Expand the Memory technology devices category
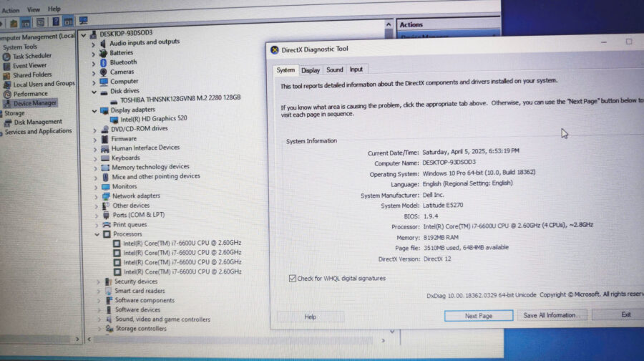Image resolution: width=644 pixels, height=361 pixels. click(x=95, y=168)
